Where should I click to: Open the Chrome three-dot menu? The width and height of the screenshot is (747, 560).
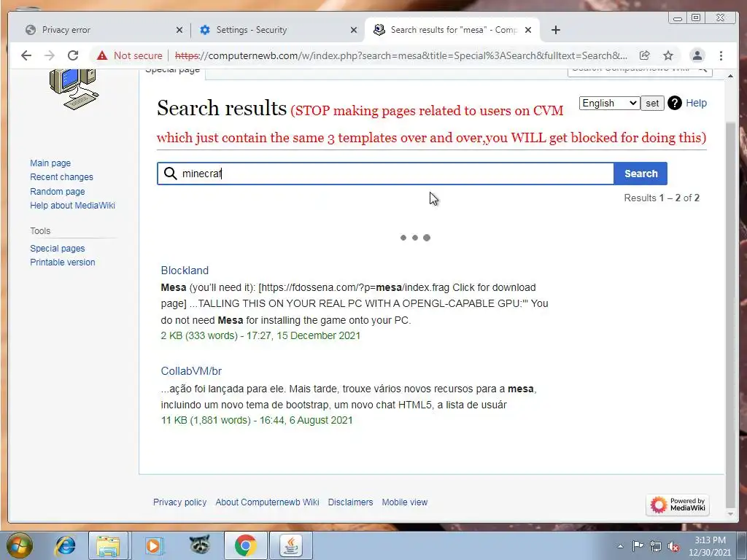[x=721, y=55]
